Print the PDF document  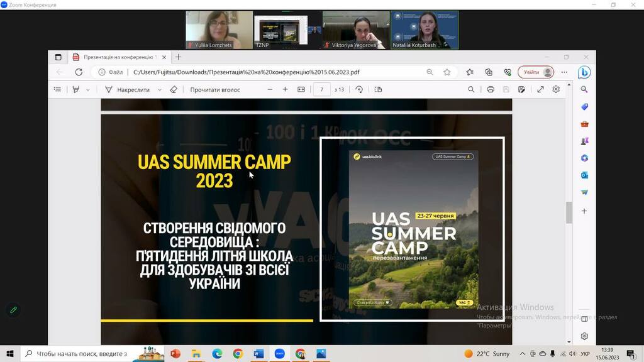click(x=491, y=90)
